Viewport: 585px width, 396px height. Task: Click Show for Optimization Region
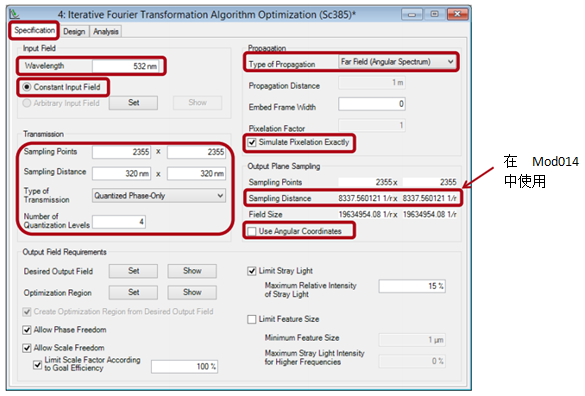(192, 292)
